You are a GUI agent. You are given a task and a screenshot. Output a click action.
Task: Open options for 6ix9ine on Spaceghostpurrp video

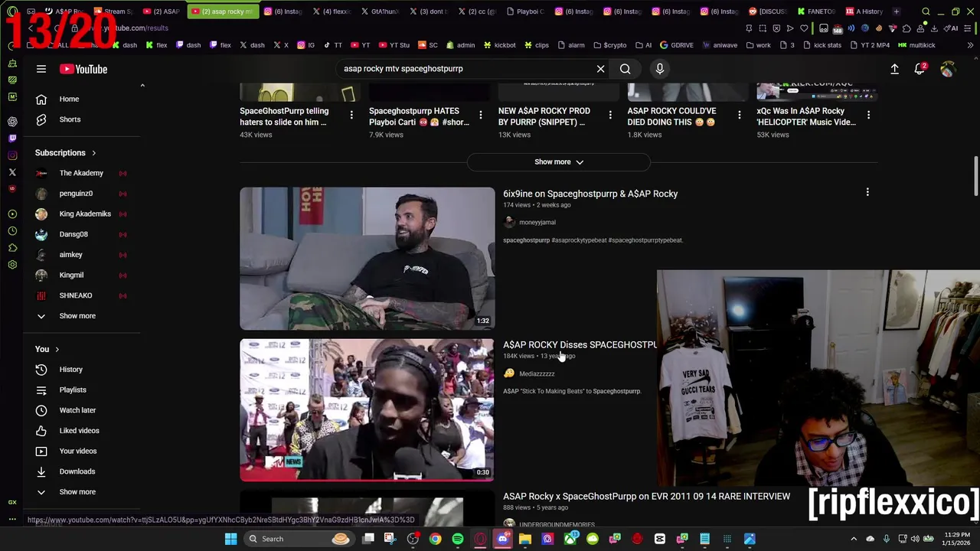[x=867, y=192]
